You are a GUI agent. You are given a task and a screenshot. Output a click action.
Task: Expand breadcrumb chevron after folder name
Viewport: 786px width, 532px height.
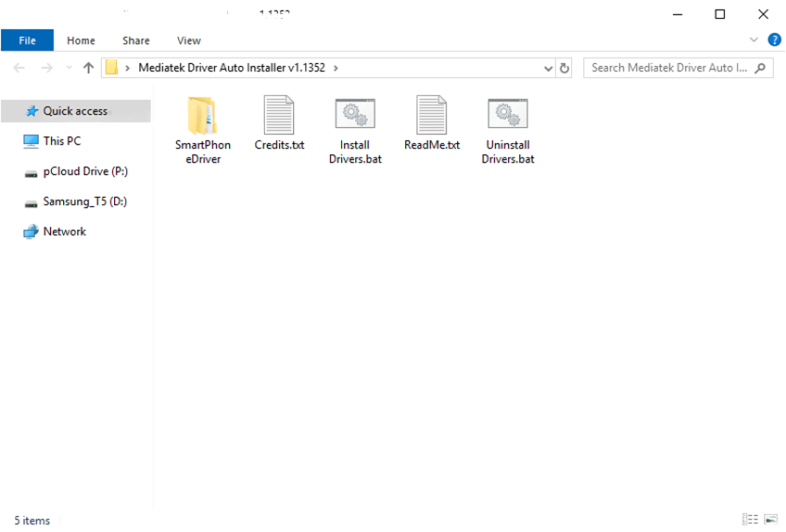click(336, 68)
